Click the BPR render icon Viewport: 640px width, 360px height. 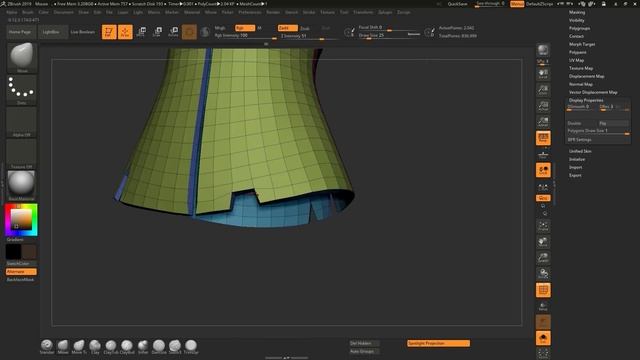[543, 50]
